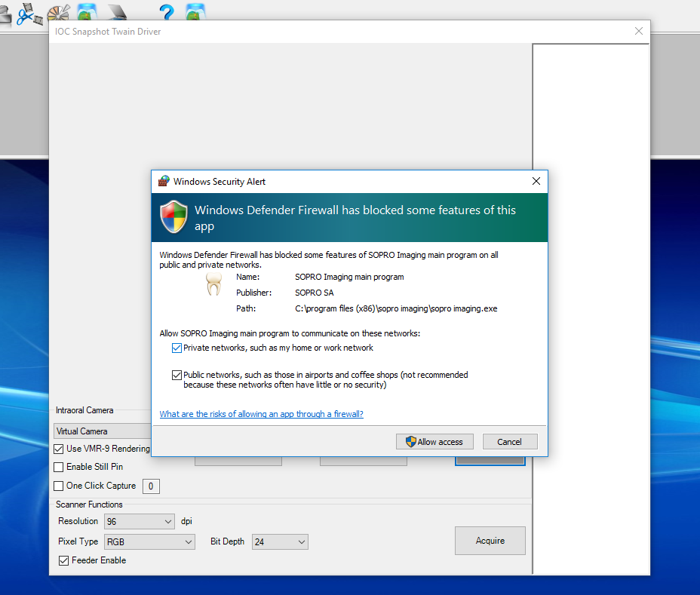Click the scissors and film strip toolbar icon
This screenshot has height=595, width=700.
29,14
